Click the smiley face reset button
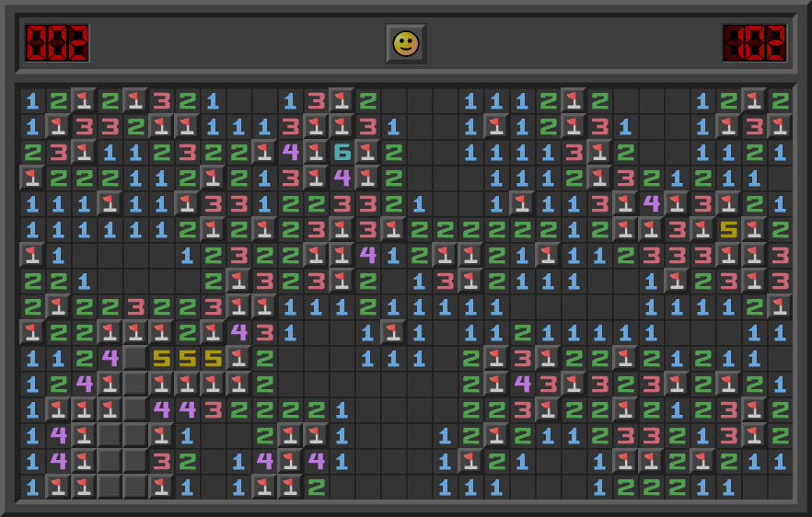Viewport: 812px width, 517px height. pos(405,43)
